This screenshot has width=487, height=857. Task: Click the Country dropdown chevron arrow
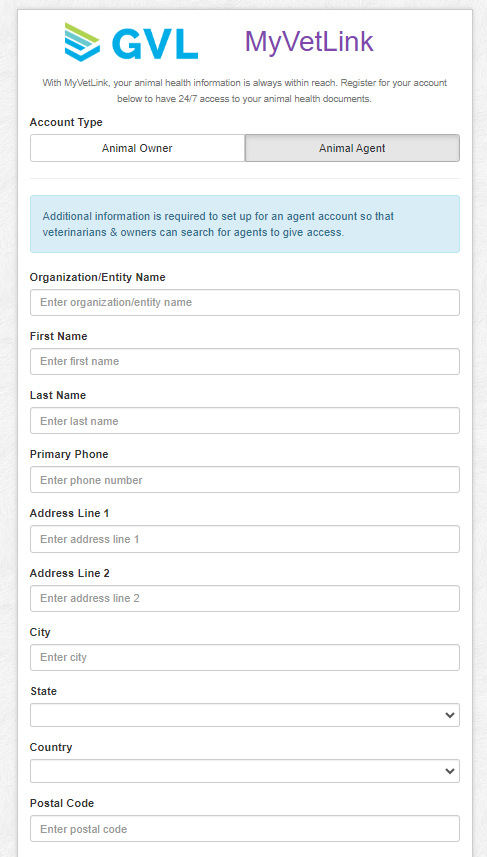point(450,771)
